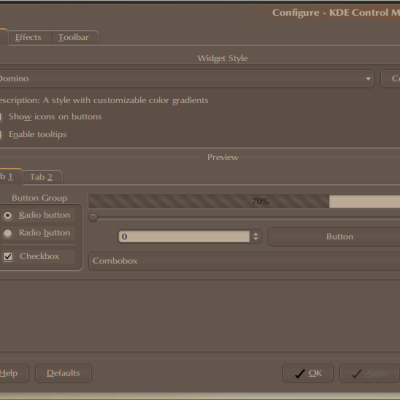Click the 70% progress bar
The width and height of the screenshot is (400, 400).
tap(244, 201)
